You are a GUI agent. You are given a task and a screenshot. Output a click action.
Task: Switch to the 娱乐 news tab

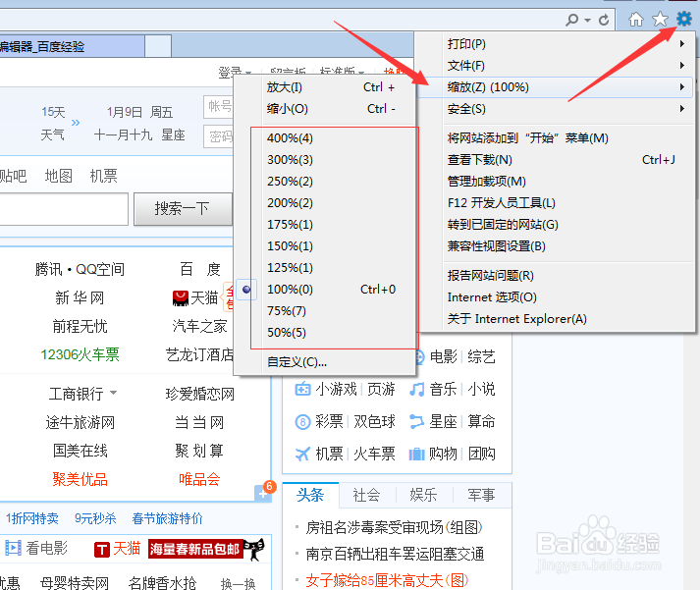tap(423, 495)
